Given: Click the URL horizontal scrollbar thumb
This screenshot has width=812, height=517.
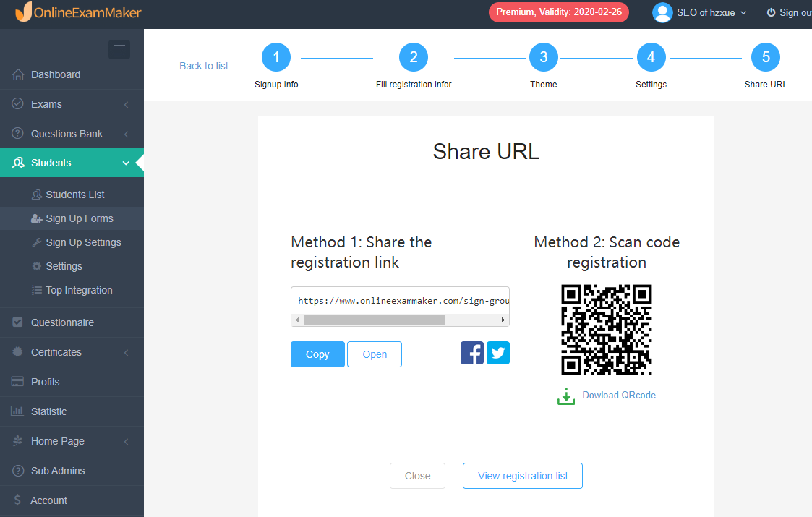Looking at the screenshot, I should point(374,320).
